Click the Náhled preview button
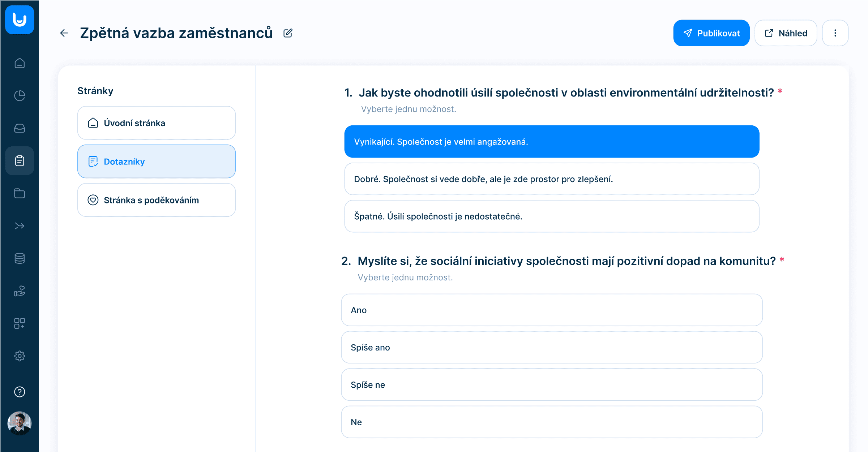The height and width of the screenshot is (452, 868). (x=786, y=33)
